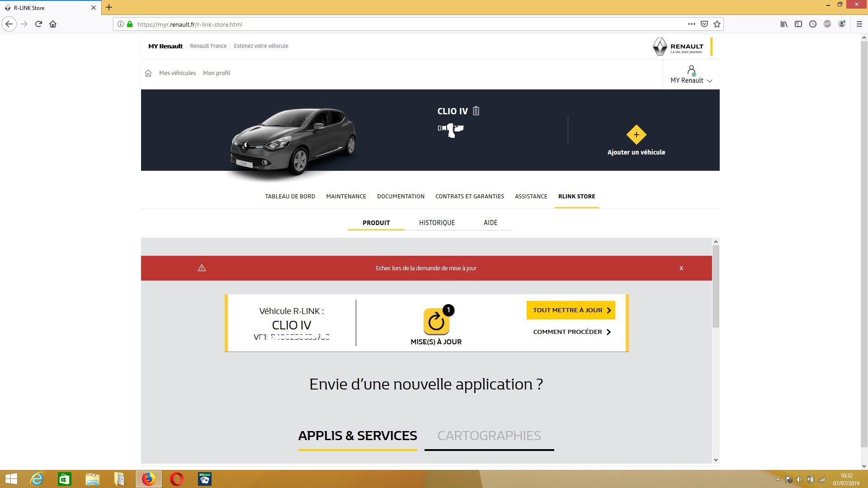
Task: Click the updates refresh icon with badge
Action: click(436, 321)
